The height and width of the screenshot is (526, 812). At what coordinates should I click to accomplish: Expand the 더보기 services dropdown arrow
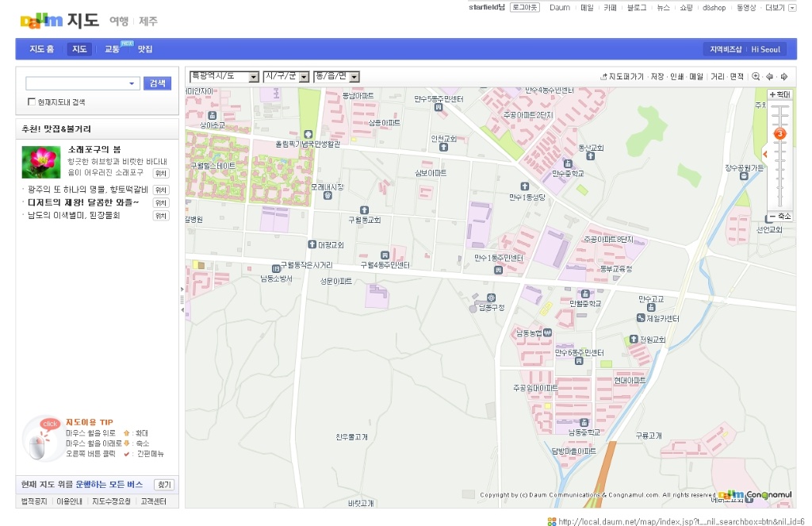[x=792, y=8]
